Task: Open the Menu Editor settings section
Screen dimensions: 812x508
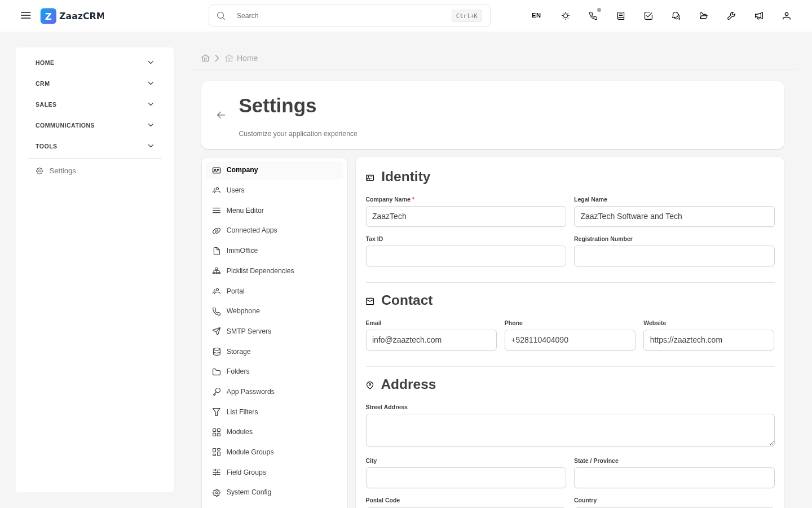Action: (275, 211)
